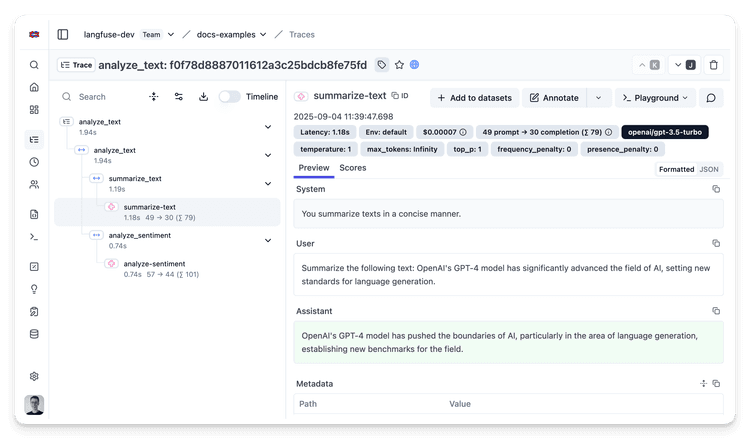Screen dimensions: 750x439
Task: Go to next trace with J button
Action: (684, 65)
